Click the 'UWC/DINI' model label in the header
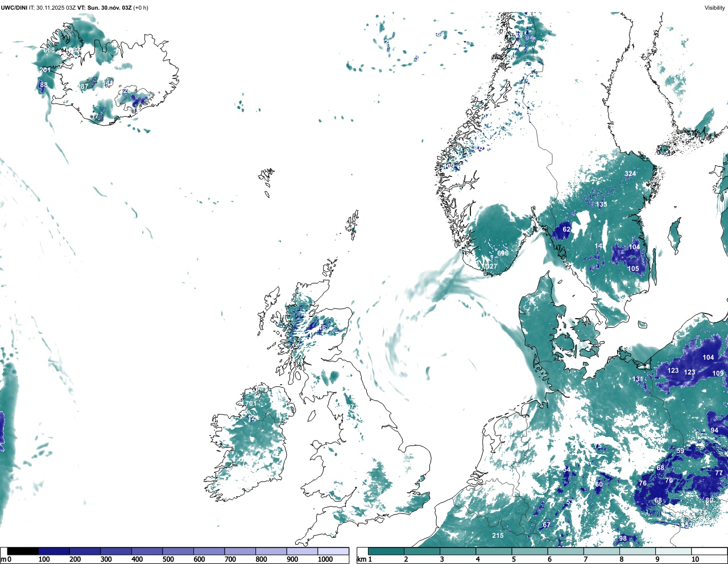 tap(14, 8)
